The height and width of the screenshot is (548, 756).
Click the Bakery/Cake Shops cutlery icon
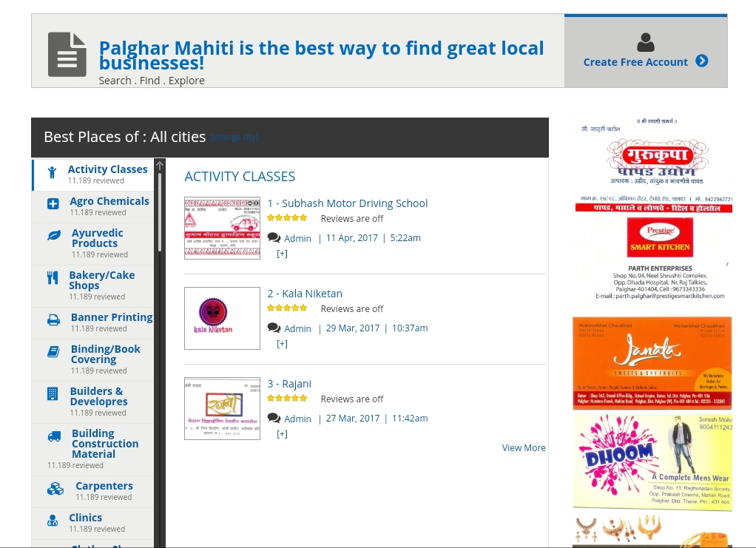click(53, 277)
